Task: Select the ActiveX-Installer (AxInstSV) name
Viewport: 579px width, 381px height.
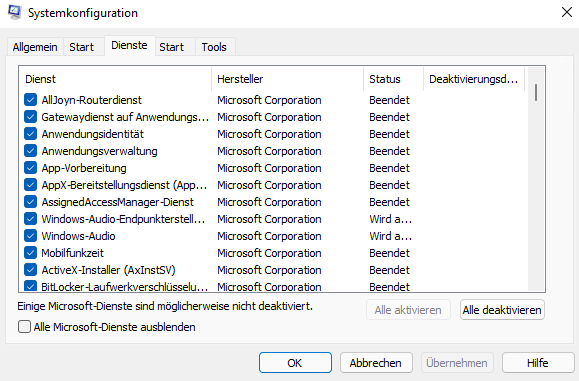Action: pyautogui.click(x=108, y=270)
